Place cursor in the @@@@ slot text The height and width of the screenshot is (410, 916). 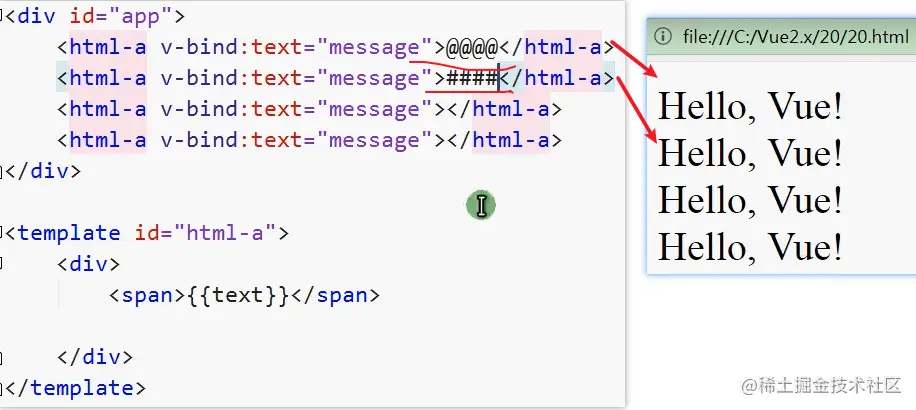471,47
